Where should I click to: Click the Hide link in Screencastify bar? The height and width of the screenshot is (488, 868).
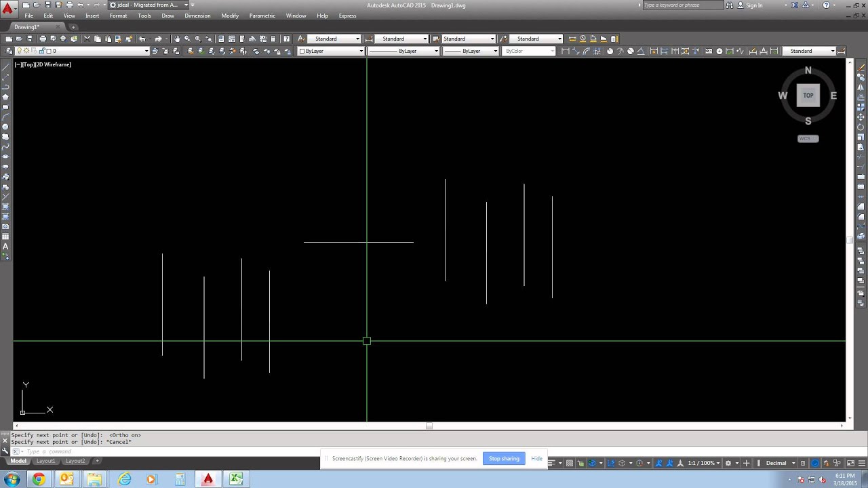(536, 459)
